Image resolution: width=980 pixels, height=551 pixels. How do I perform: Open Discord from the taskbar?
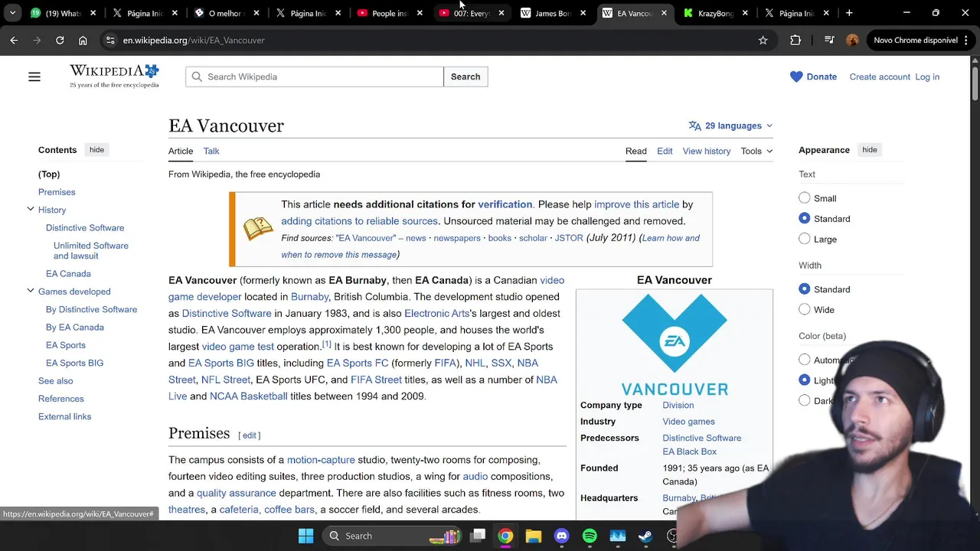(561, 536)
